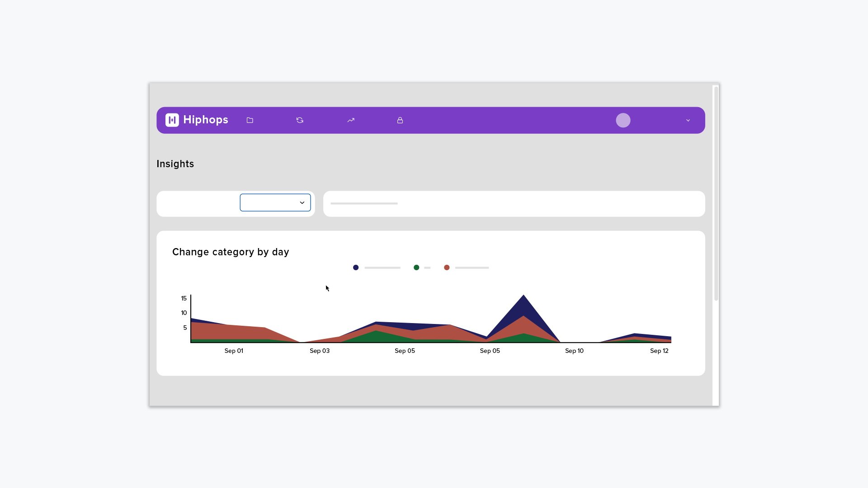Click the wide filter input field

[514, 204]
